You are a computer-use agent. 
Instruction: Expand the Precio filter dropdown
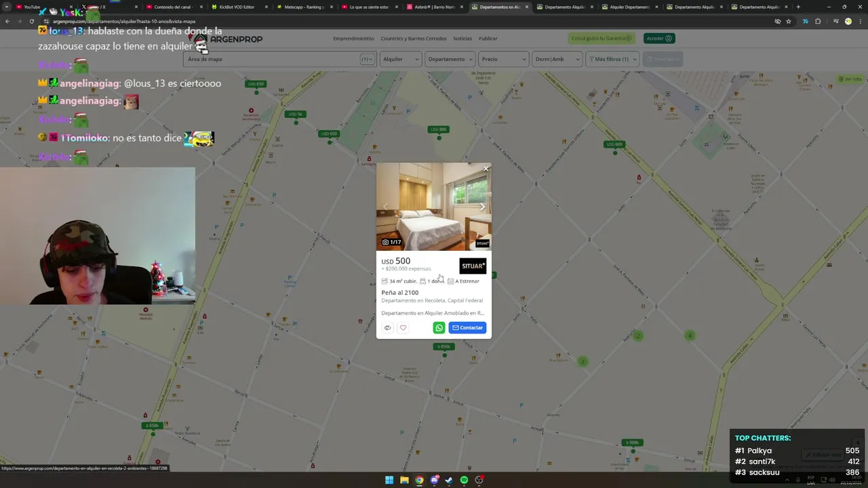tap(503, 59)
